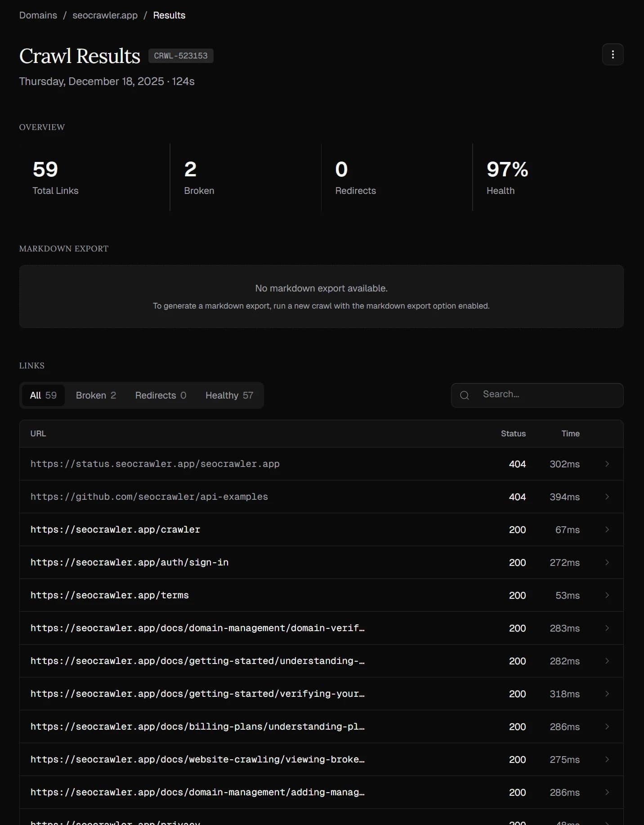Click the search magnifier icon
This screenshot has width=644, height=825.
(465, 395)
